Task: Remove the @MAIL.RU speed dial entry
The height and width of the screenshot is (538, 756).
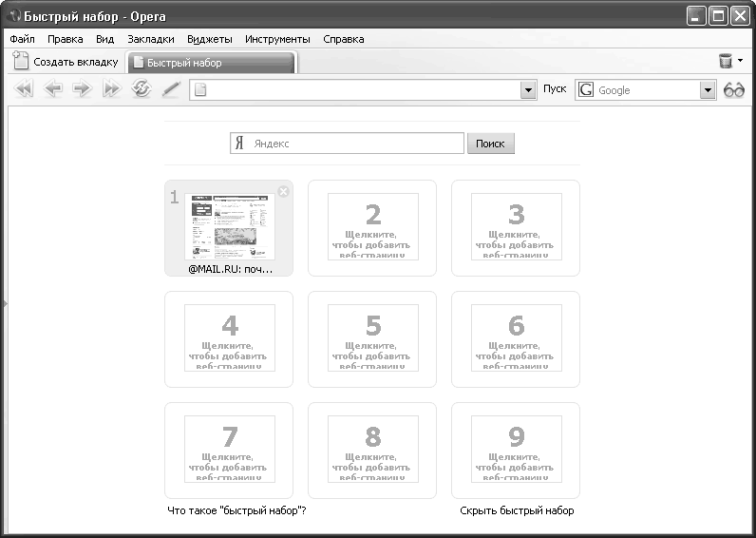Action: pos(283,191)
